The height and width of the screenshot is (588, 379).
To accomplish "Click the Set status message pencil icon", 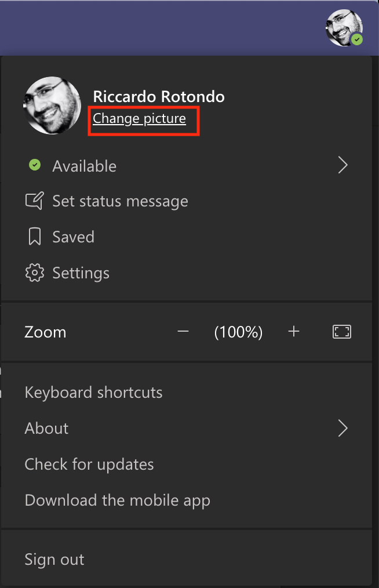I will coord(35,201).
